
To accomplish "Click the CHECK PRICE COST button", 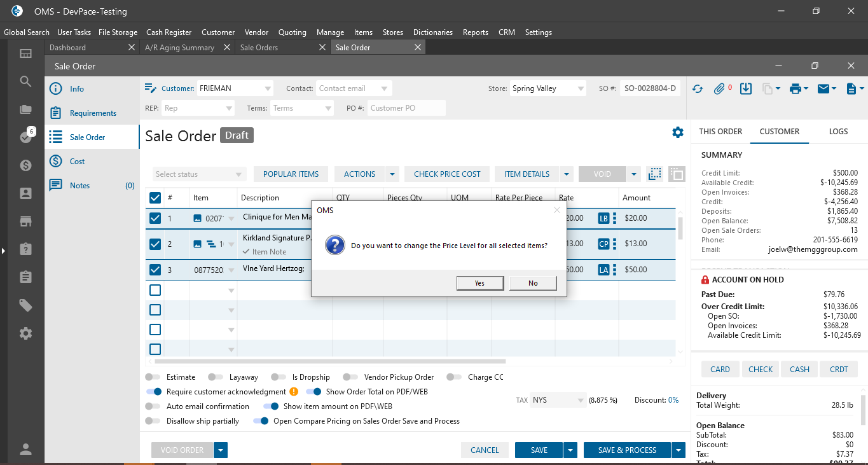I will (448, 174).
